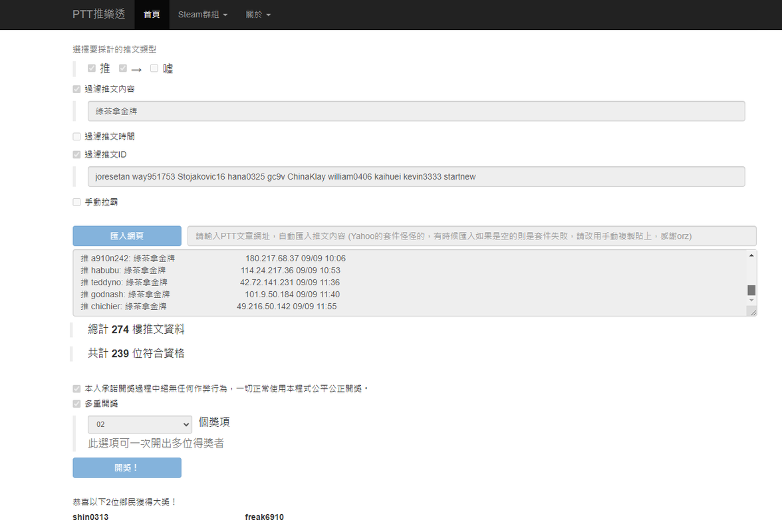Click the filter content field with 綠茶拿金牌
782x532 pixels.
[416, 111]
